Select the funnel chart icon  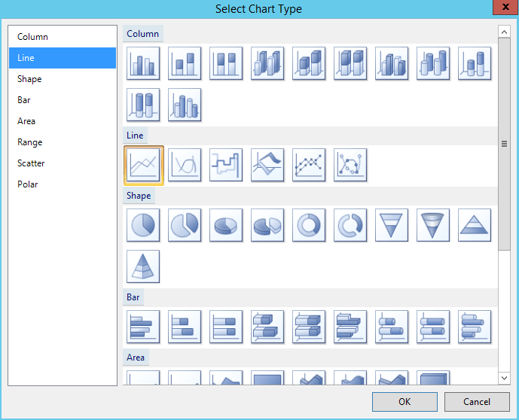click(x=392, y=225)
